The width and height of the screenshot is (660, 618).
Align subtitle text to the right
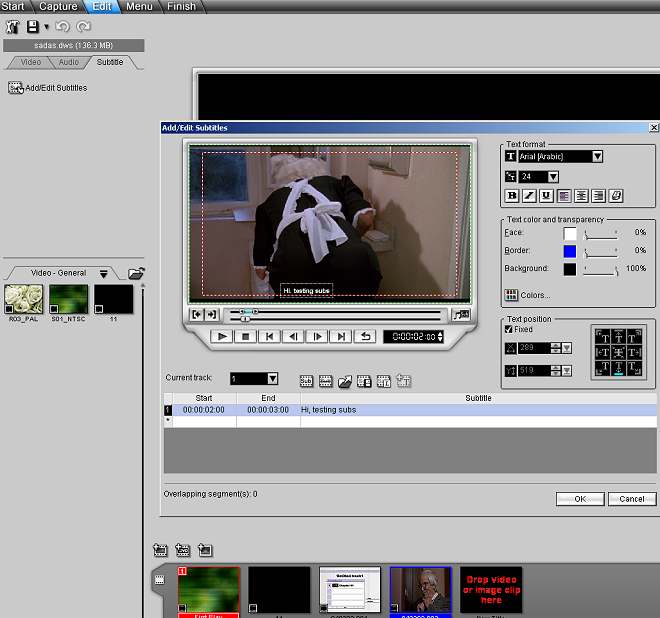599,196
